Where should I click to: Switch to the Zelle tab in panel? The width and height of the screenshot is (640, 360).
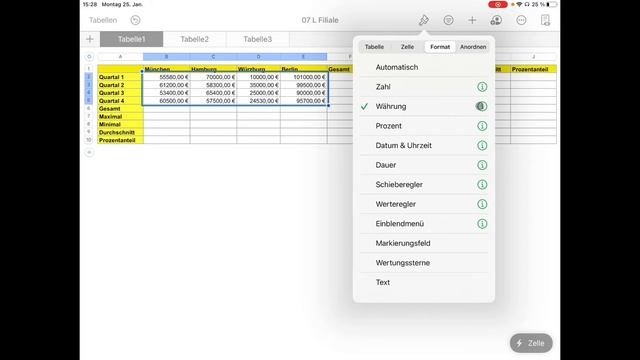point(407,47)
